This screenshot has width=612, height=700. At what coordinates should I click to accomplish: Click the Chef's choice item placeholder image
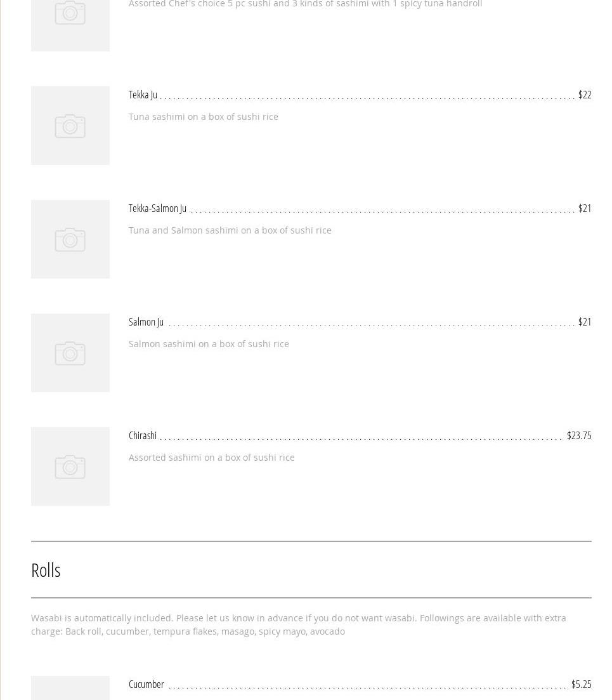[70, 22]
